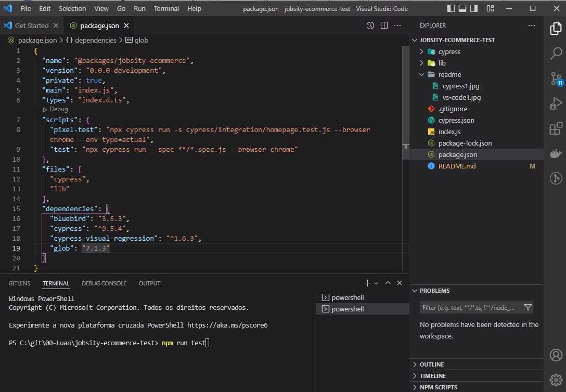Close the terminal panel
Screen dimensions: 566x392
tap(400, 283)
